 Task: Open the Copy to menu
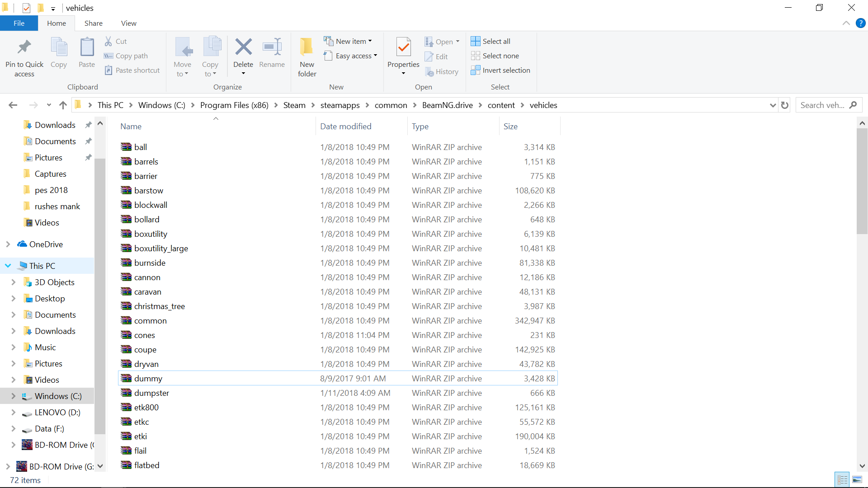pos(210,57)
